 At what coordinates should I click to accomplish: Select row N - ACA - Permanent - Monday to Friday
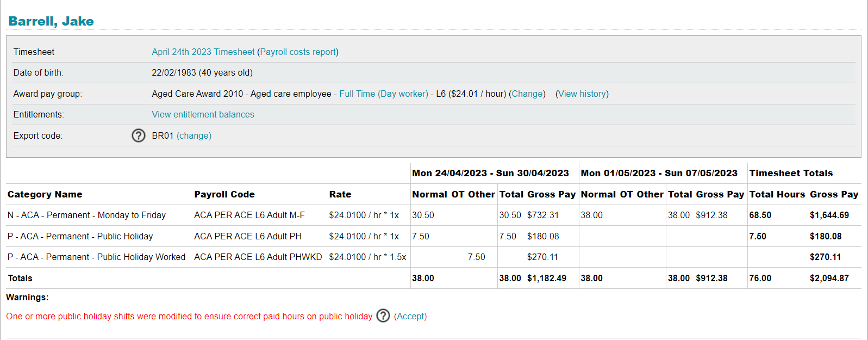(x=434, y=215)
